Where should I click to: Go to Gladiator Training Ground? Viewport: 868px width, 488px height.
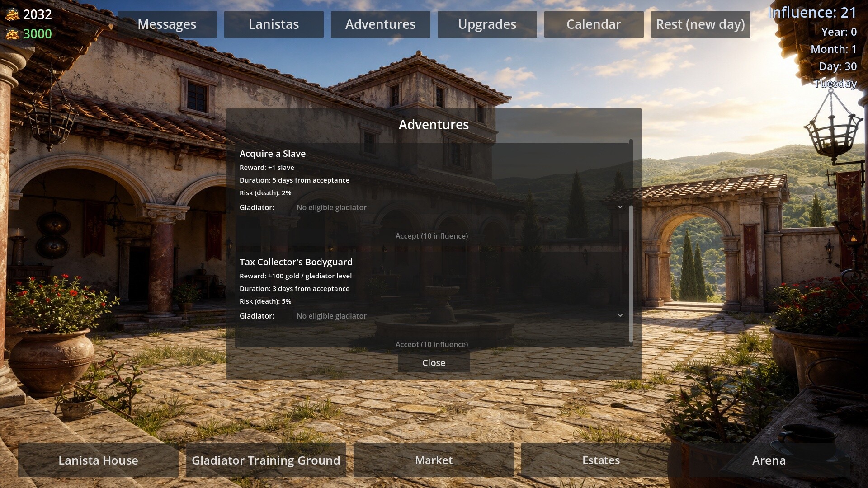[266, 460]
